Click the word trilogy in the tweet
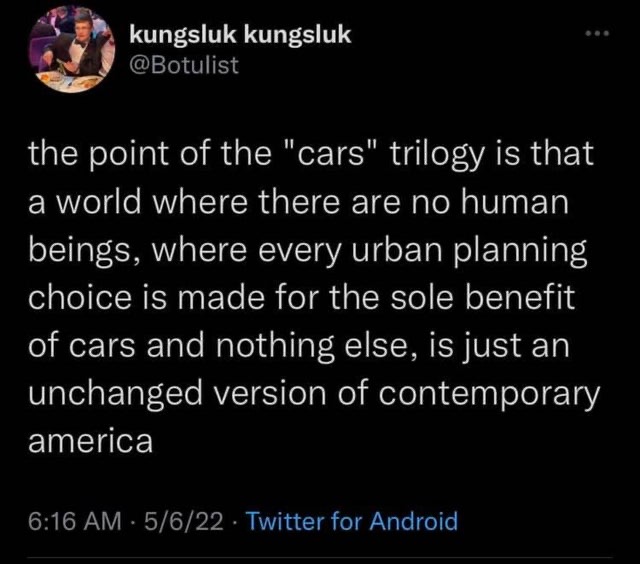 (438, 157)
